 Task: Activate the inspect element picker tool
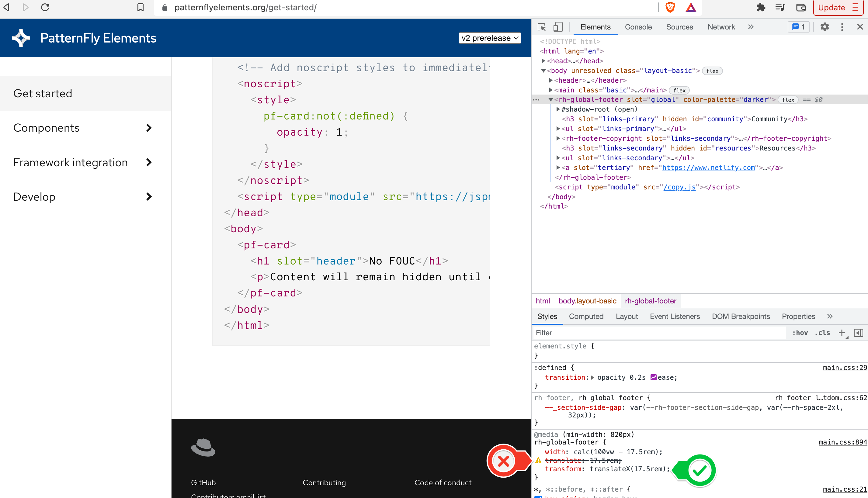(542, 27)
